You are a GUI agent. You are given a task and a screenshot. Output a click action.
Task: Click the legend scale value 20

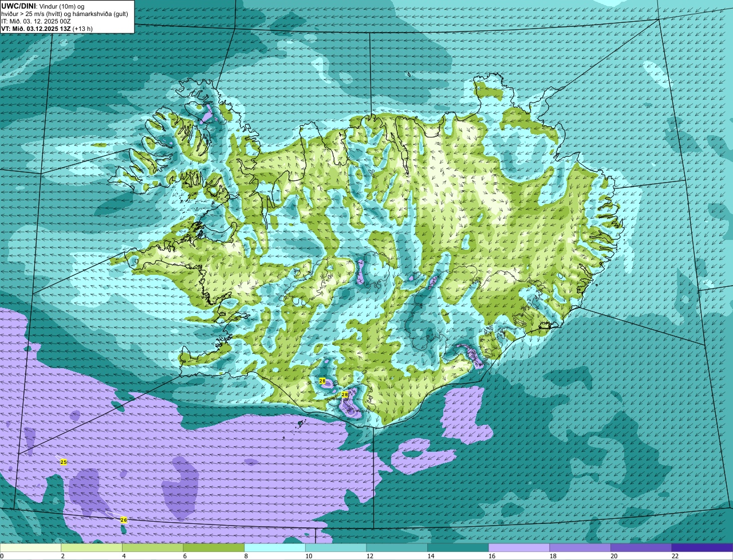(614, 556)
